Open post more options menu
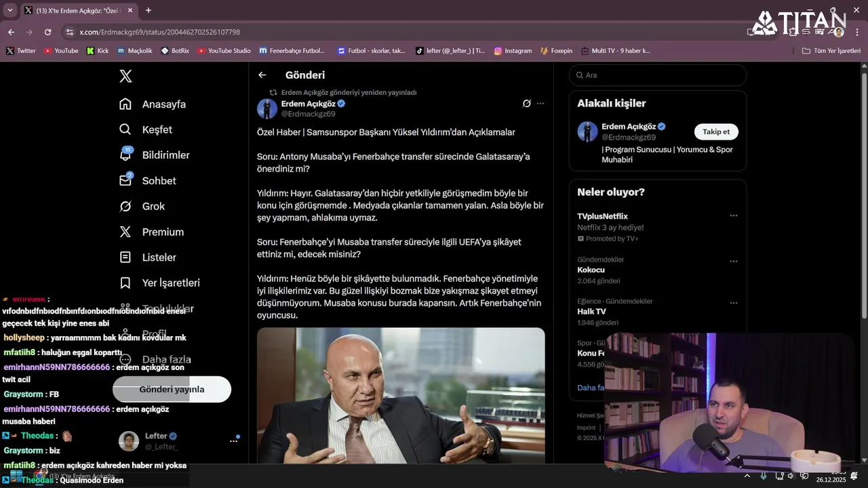This screenshot has height=488, width=868. pos(540,104)
